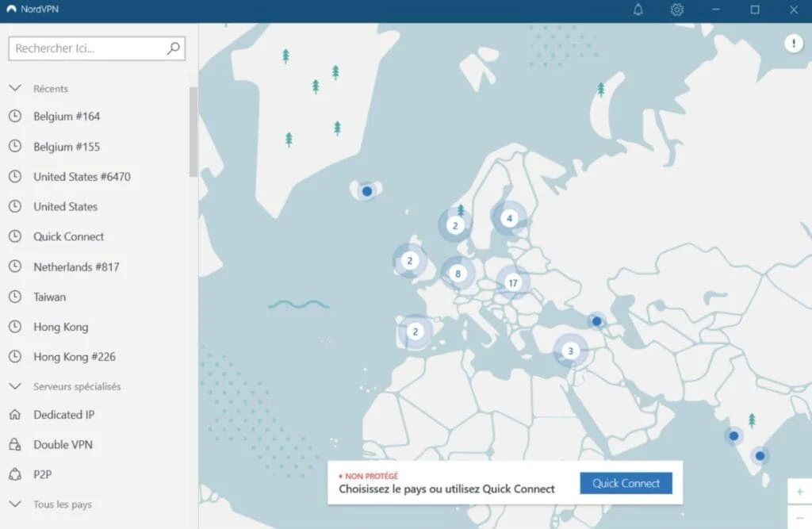
Task: Select the map cluster marked 8
Action: 458,274
